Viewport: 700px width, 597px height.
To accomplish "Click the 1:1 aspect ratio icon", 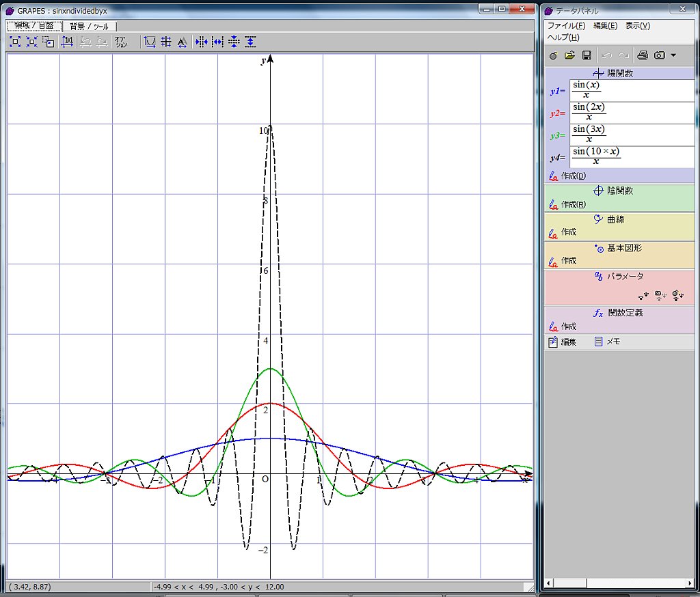I will click(67, 42).
